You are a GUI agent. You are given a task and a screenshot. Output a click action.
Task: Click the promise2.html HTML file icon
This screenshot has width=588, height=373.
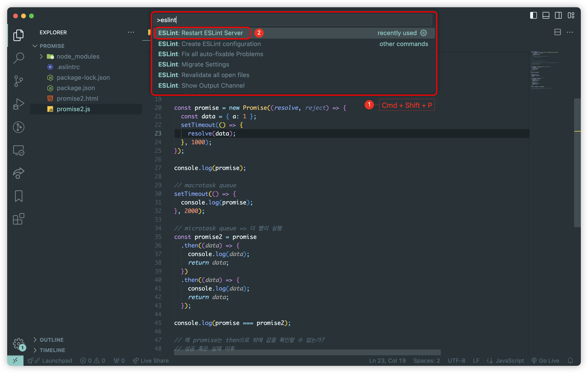(50, 98)
